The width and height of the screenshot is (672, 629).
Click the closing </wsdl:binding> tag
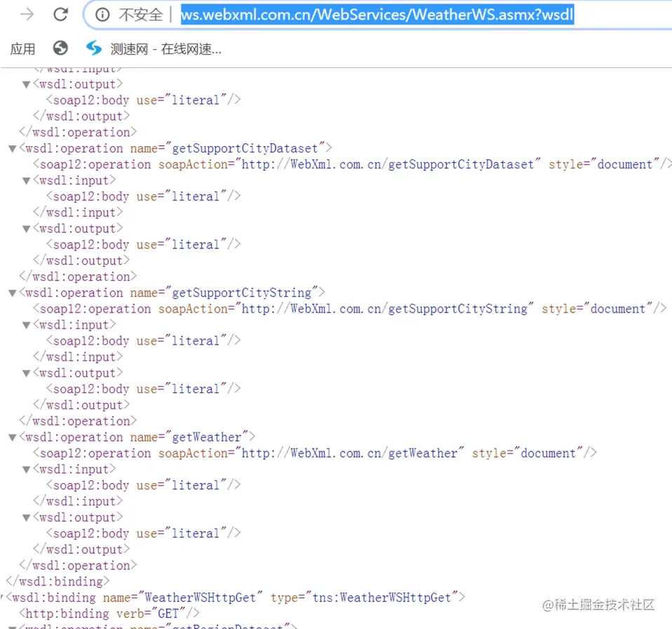(x=58, y=582)
